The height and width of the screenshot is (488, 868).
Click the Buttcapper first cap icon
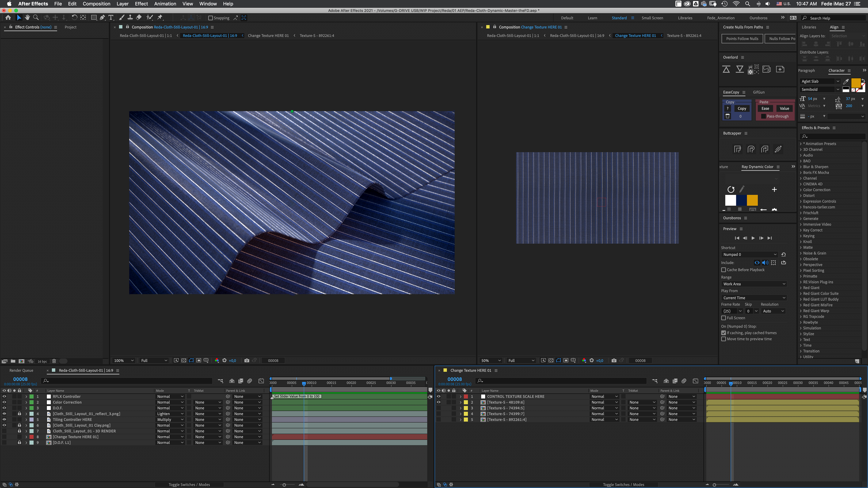pyautogui.click(x=738, y=149)
